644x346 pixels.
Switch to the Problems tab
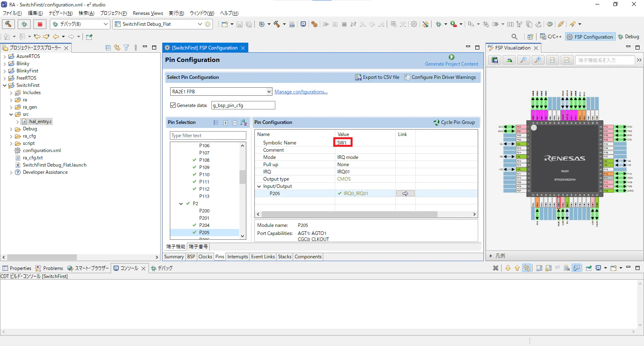coord(49,268)
